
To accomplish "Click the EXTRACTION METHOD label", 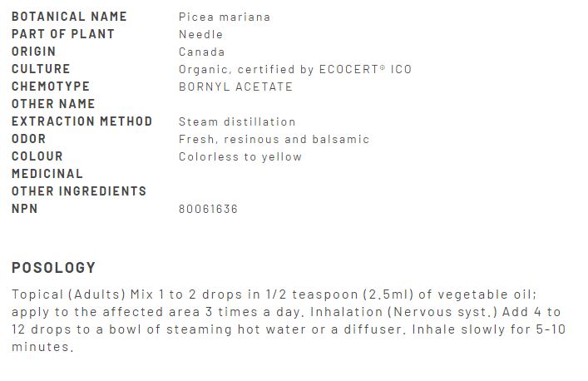I will pyautogui.click(x=82, y=121).
